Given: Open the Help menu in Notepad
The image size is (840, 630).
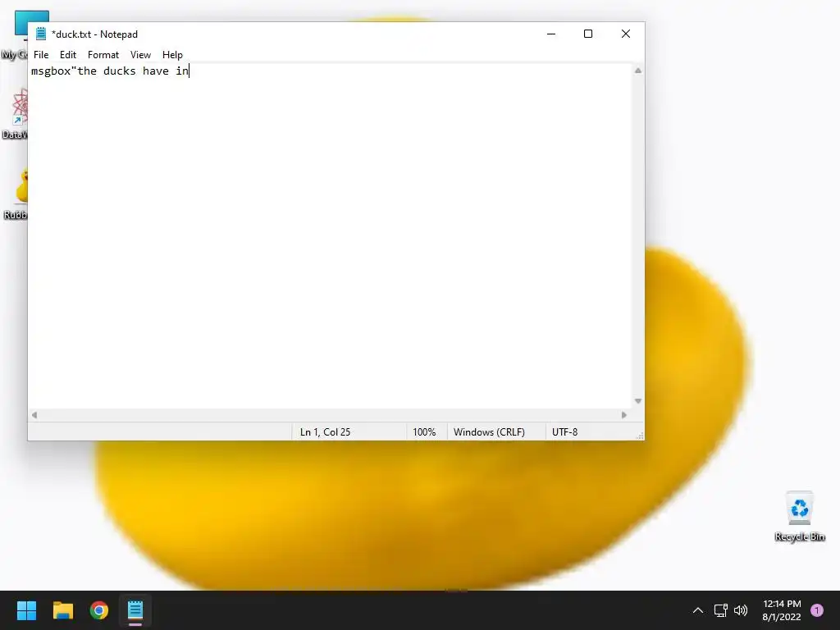Looking at the screenshot, I should (172, 55).
